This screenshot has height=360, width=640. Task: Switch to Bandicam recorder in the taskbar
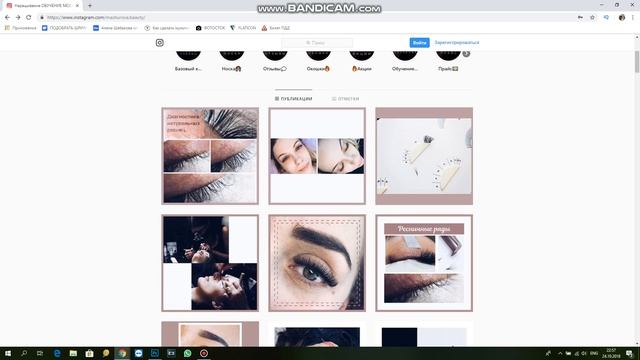pos(204,353)
